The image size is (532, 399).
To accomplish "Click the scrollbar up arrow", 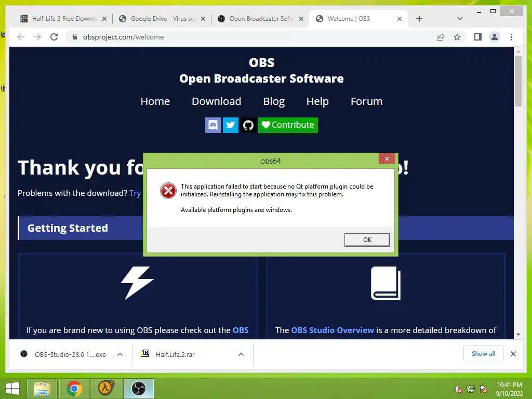I will (518, 51).
